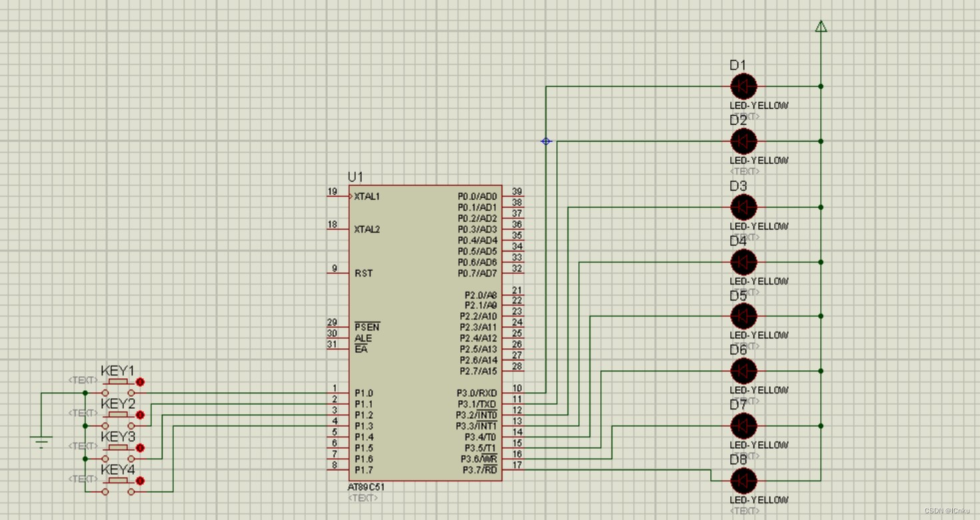Click the XTAL1 pin label
The image size is (980, 520).
tap(367, 196)
